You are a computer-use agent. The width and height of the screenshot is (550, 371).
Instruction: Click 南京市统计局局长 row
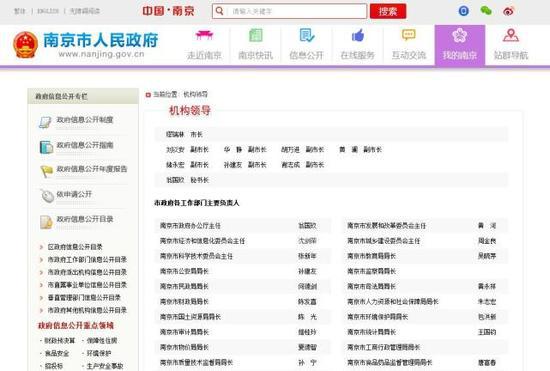[x=424, y=332]
